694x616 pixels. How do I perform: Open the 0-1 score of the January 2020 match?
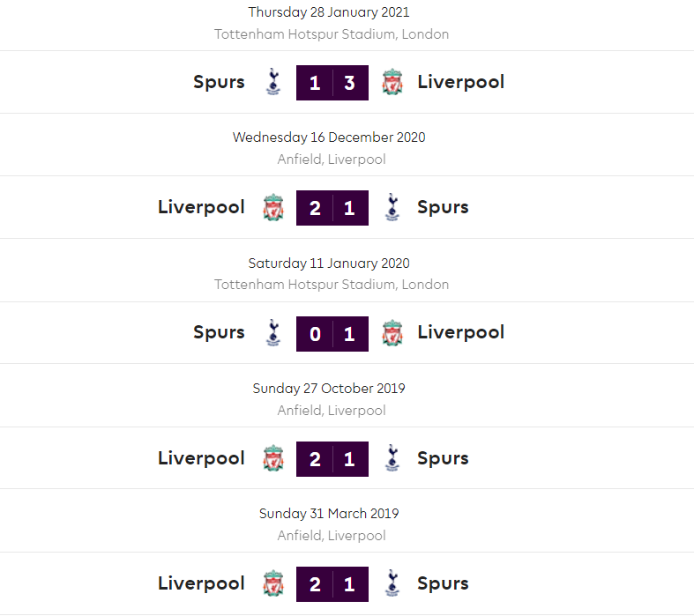[332, 333]
